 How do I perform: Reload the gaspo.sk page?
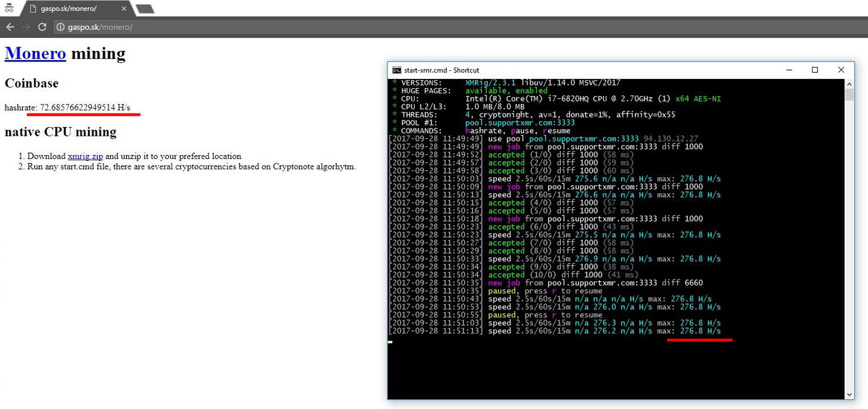click(42, 27)
